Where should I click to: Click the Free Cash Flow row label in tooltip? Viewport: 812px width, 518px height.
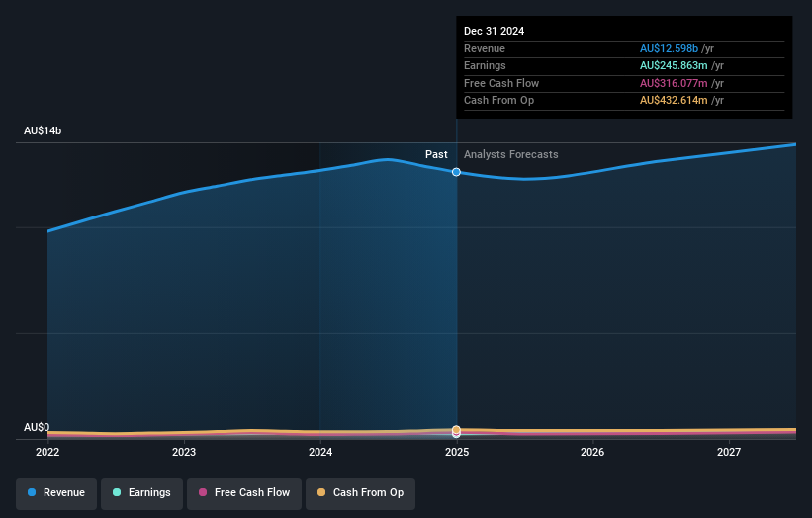pos(501,83)
